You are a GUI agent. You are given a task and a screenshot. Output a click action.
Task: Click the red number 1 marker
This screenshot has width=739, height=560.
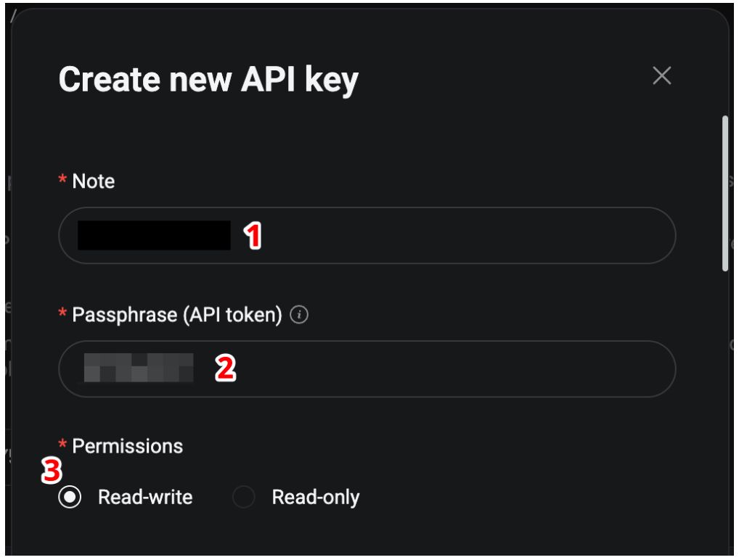pyautogui.click(x=252, y=236)
